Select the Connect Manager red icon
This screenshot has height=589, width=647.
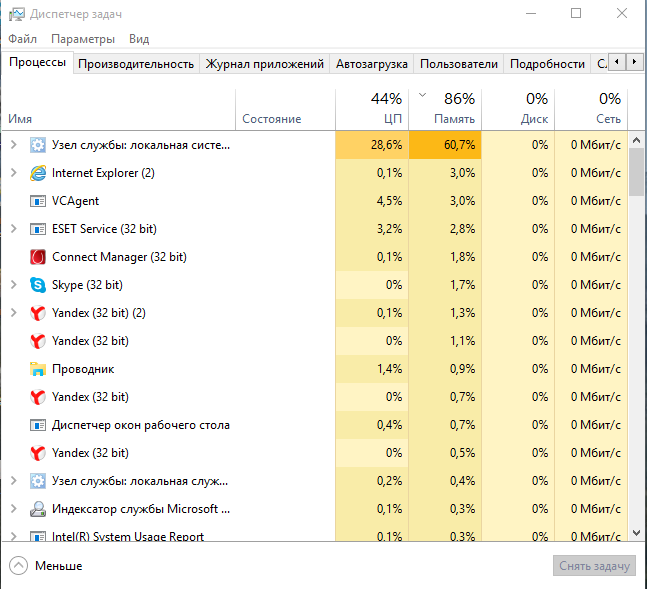pos(38,257)
